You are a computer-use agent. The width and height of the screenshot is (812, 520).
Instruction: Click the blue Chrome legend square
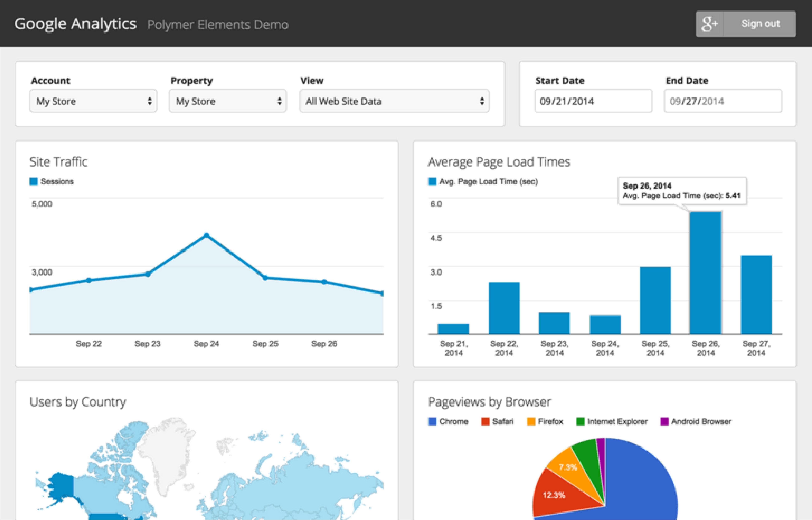[x=432, y=421]
